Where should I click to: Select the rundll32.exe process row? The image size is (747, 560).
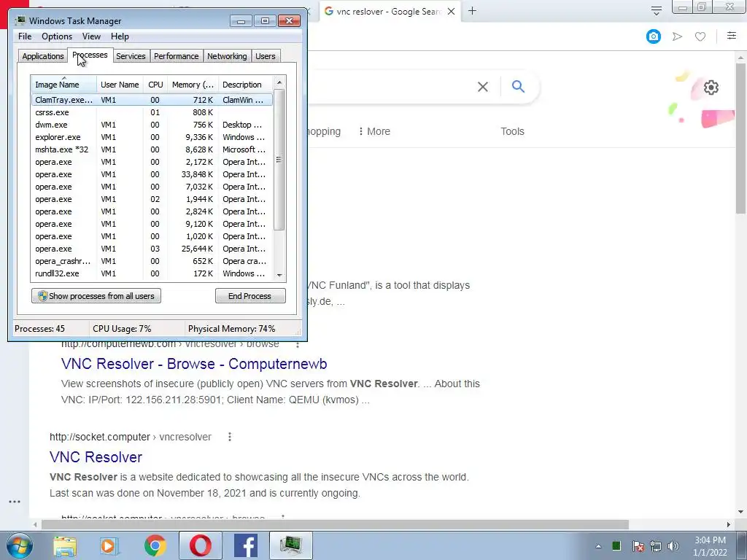pos(152,273)
